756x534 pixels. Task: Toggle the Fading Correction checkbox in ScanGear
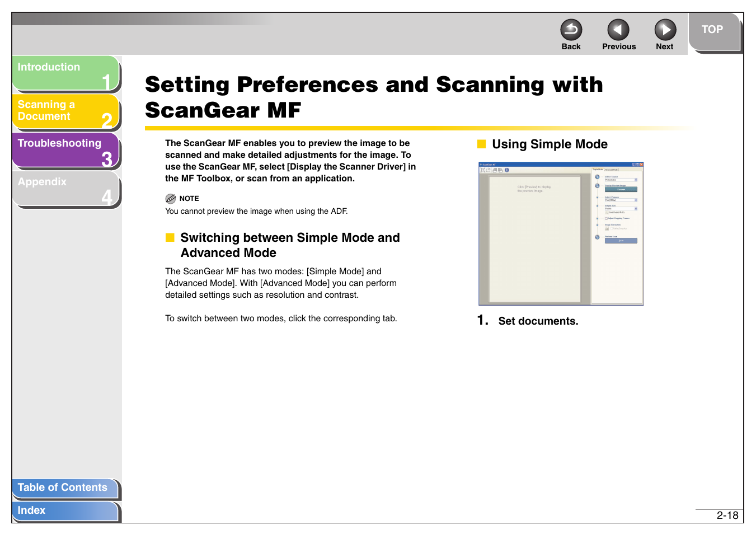coord(612,228)
